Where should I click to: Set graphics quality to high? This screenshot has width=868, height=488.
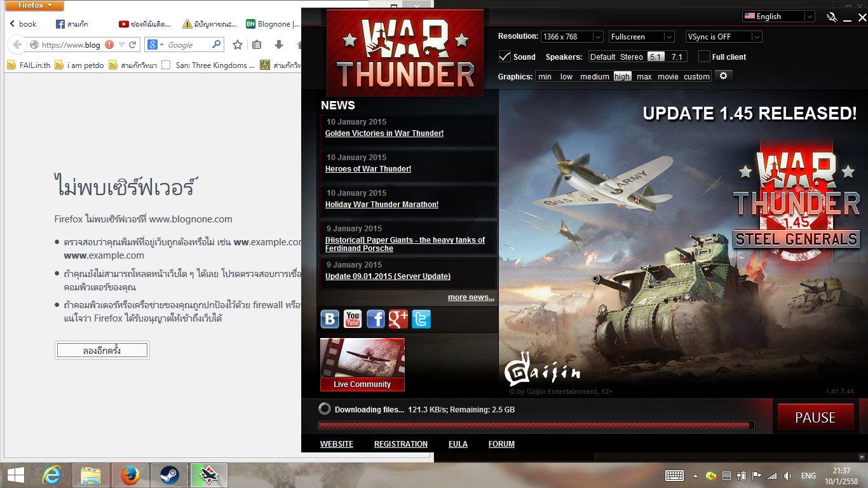pyautogui.click(x=622, y=76)
